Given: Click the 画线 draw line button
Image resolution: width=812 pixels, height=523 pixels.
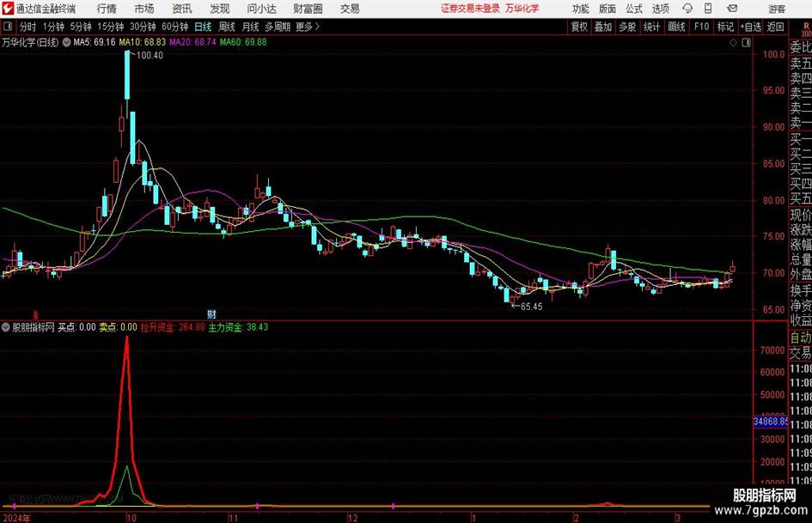Looking at the screenshot, I should click(x=676, y=27).
